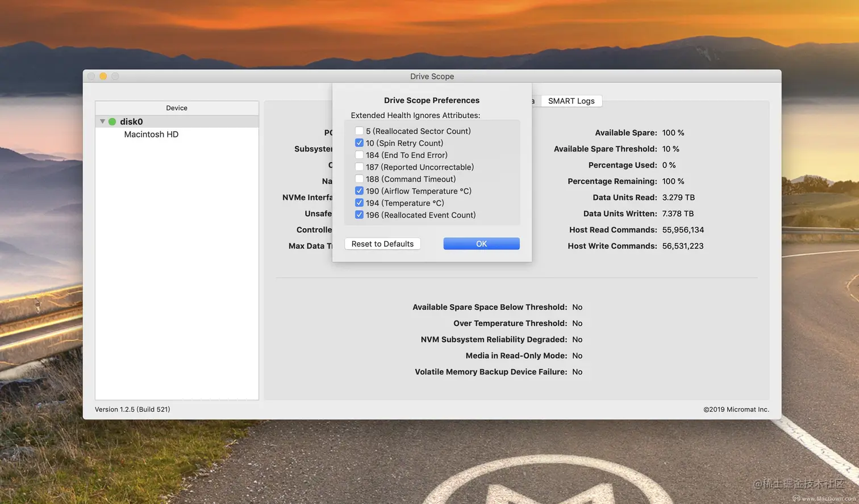Viewport: 859px width, 504px height.
Task: Click Host Write Commands value 56,531,223
Action: [x=683, y=246]
